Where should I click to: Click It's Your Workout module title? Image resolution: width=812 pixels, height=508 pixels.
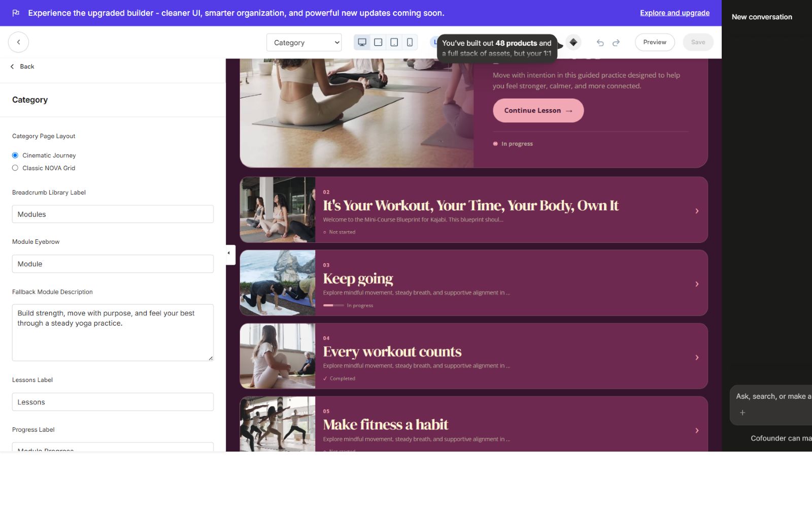coord(471,205)
